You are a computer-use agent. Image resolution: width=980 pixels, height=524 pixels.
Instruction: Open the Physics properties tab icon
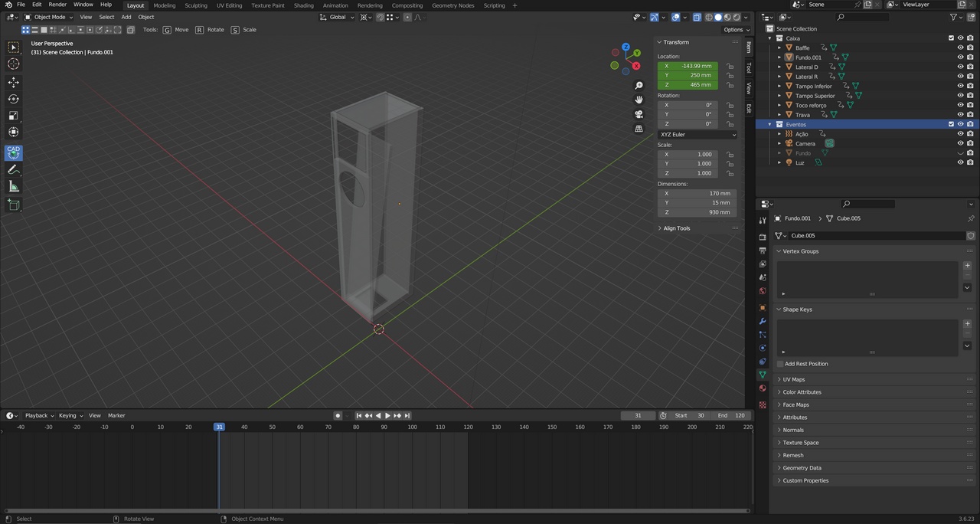tap(762, 348)
